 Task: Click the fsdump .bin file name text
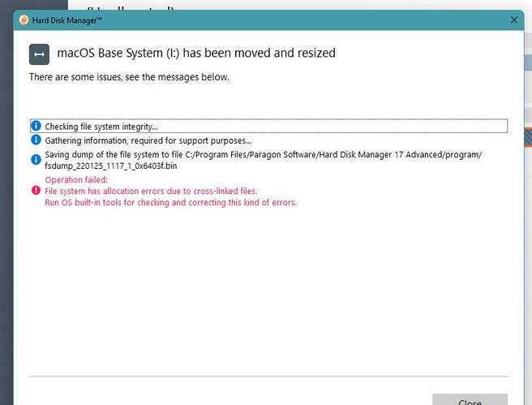coord(110,166)
